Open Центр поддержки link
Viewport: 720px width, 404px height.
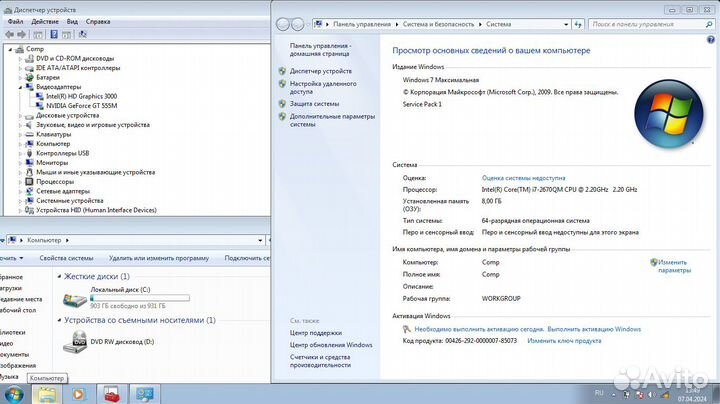[316, 333]
